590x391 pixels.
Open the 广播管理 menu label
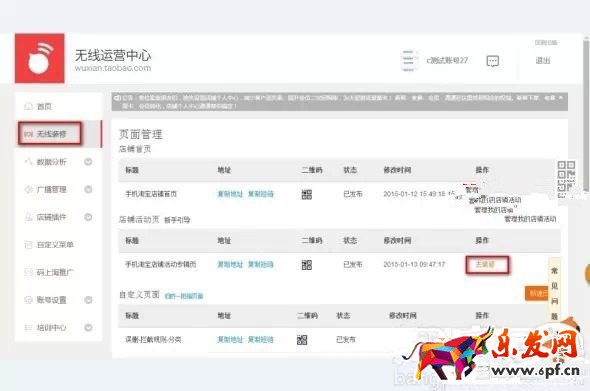[52, 189]
